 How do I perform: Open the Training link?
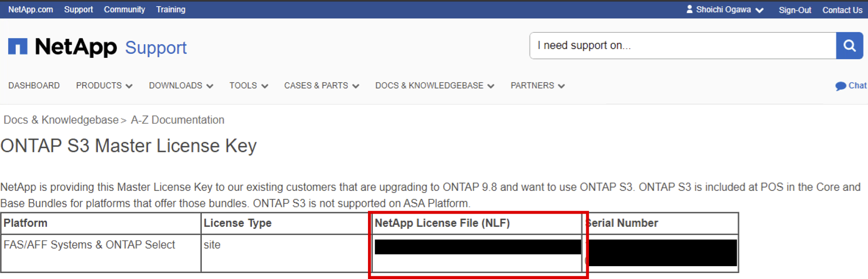point(170,9)
